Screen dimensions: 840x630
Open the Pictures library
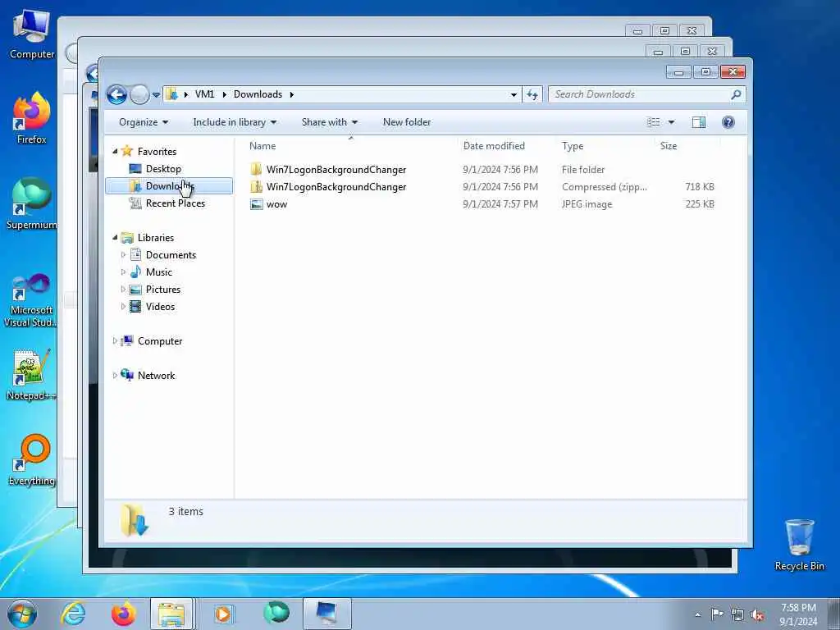tap(163, 290)
